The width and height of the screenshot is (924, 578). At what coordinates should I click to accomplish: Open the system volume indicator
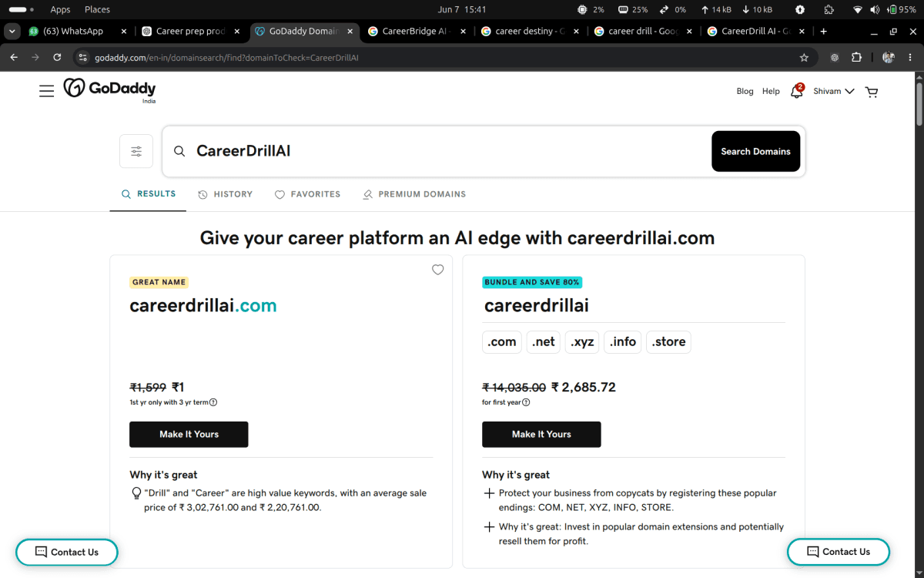click(875, 9)
